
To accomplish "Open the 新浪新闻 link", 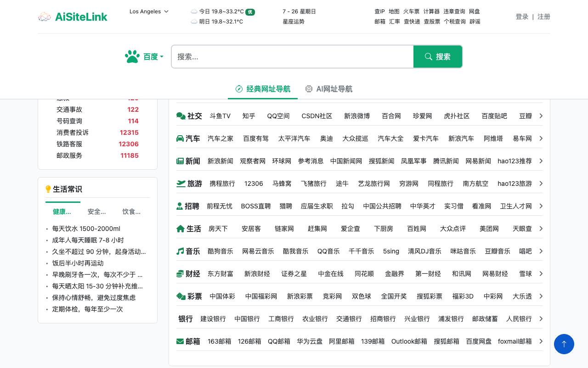I will 220,161.
